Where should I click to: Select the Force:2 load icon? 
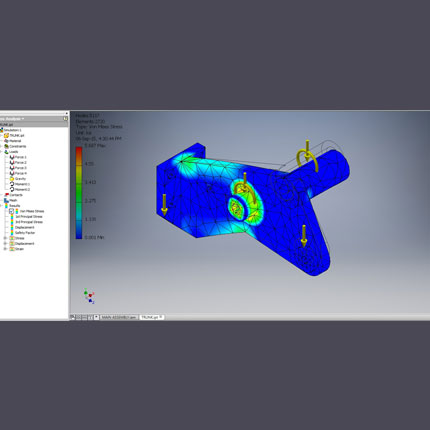12,162
